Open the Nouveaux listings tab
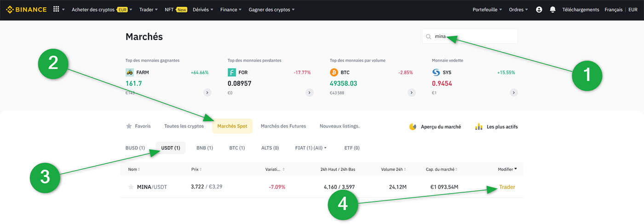The width and height of the screenshot is (644, 224). pyautogui.click(x=339, y=126)
